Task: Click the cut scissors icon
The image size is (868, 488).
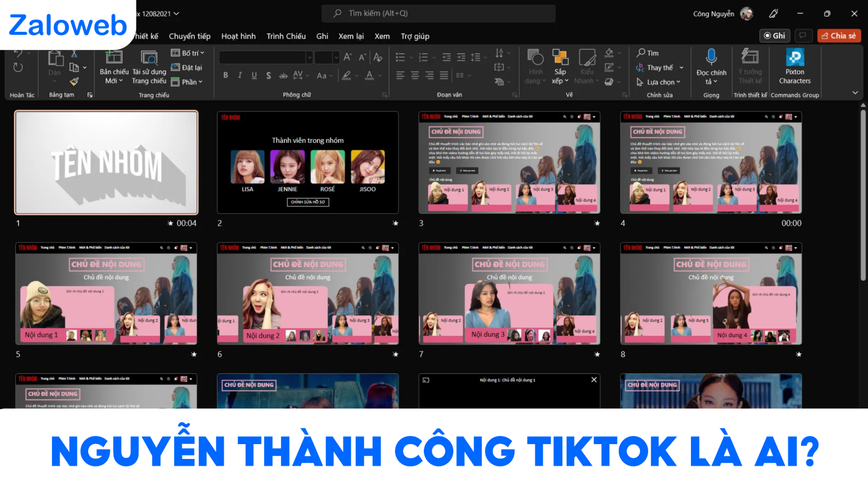Action: pyautogui.click(x=74, y=54)
